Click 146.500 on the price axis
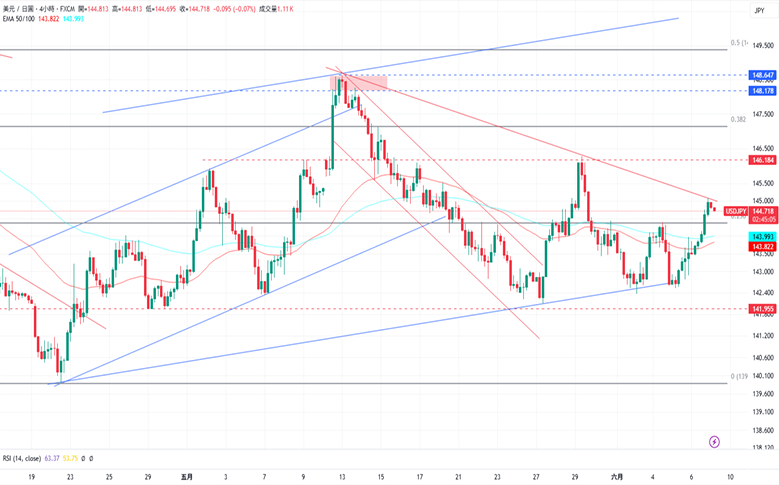779x485 pixels. click(x=763, y=148)
